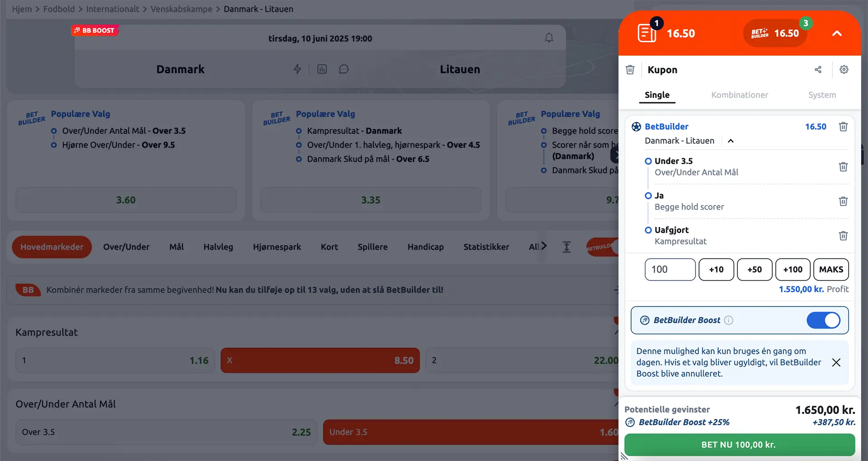
Task: Collapse the Danmark - Litauen selections list
Action: (731, 141)
